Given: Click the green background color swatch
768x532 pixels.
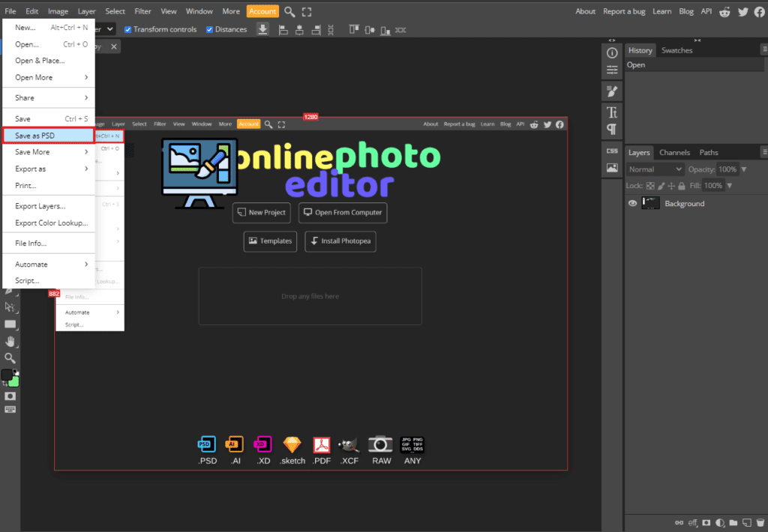Looking at the screenshot, I should (13, 381).
